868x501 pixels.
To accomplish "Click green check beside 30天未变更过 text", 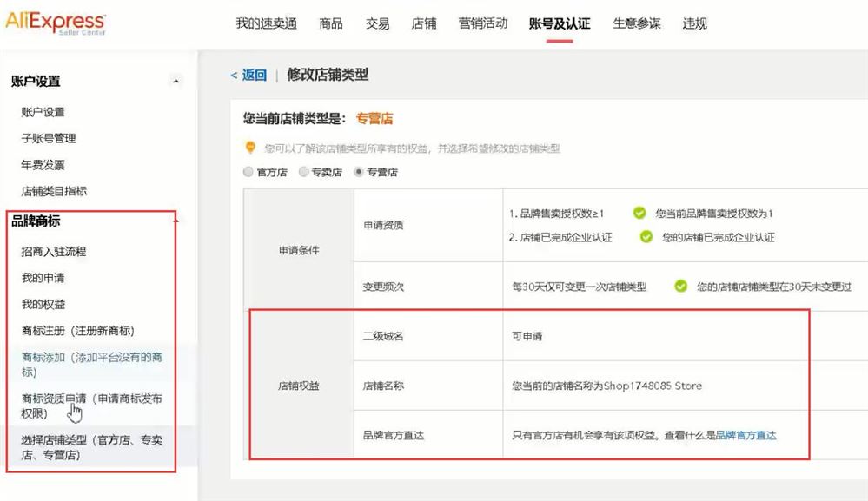I will (681, 286).
